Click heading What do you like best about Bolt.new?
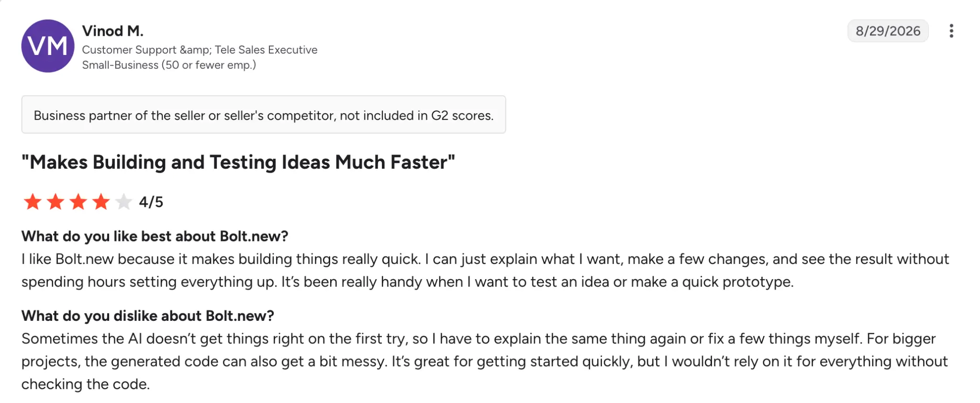980x403 pixels. [x=155, y=236]
